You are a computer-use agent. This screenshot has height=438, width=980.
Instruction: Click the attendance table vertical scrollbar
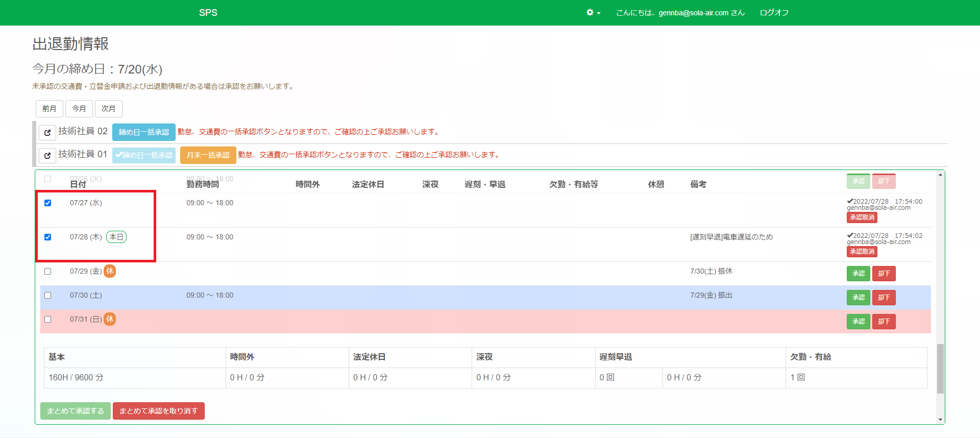(940, 368)
